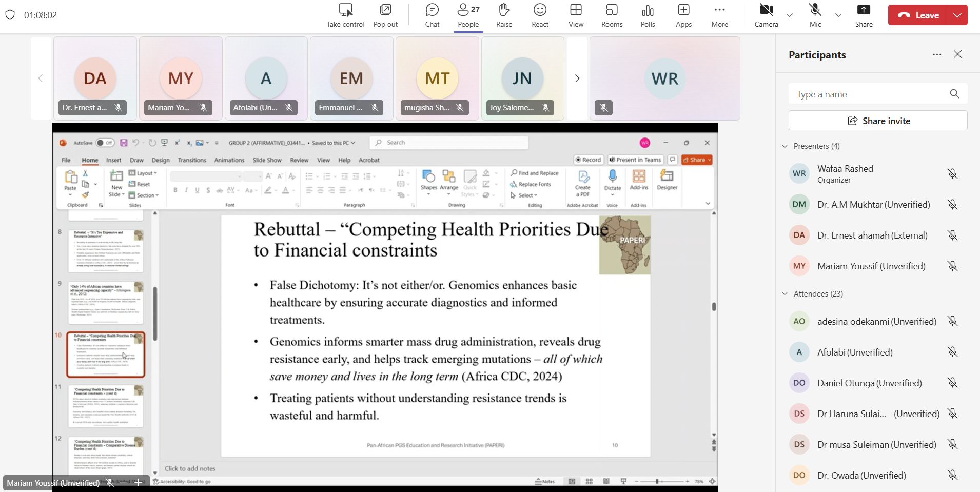
Task: Open the Design ribbon tab
Action: tap(160, 160)
